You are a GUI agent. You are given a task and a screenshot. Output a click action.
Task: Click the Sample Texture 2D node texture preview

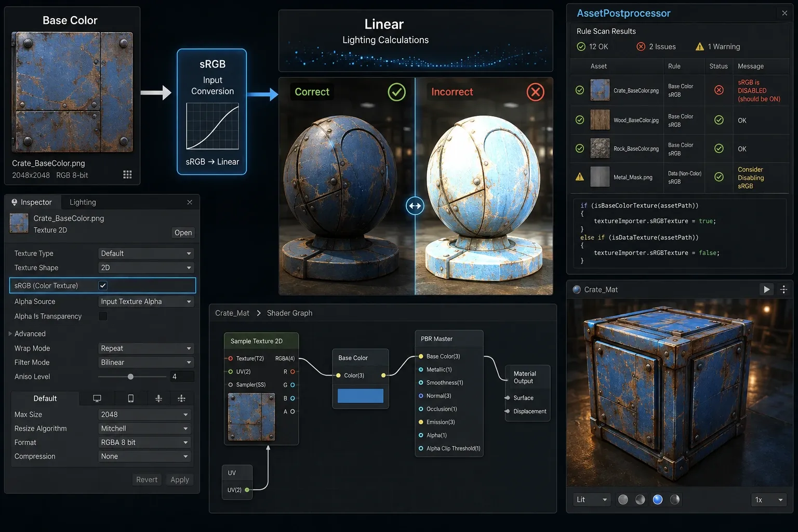[251, 417]
